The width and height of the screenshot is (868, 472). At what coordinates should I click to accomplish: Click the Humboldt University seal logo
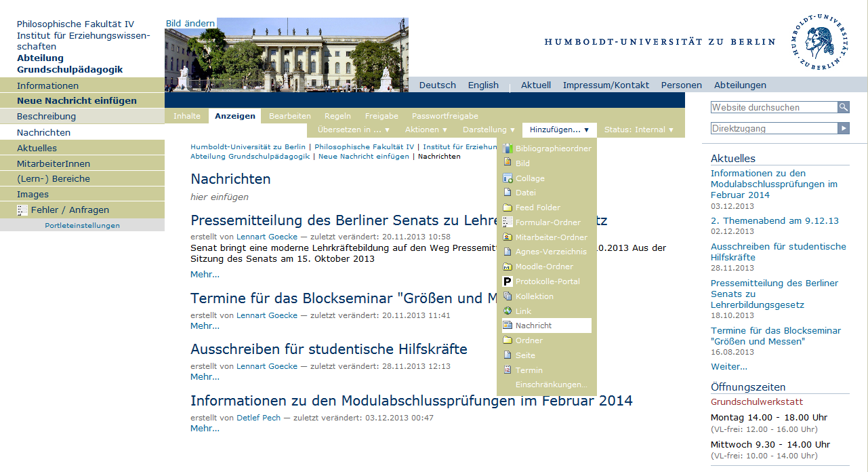click(820, 41)
